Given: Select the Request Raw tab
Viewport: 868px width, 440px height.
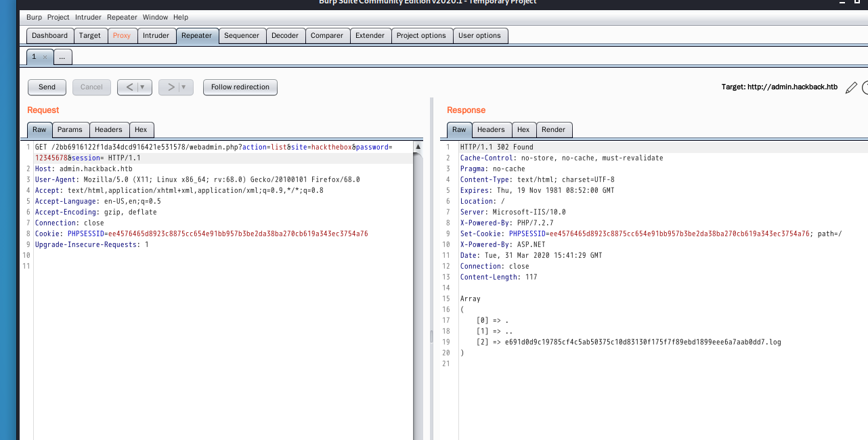Looking at the screenshot, I should click(40, 129).
